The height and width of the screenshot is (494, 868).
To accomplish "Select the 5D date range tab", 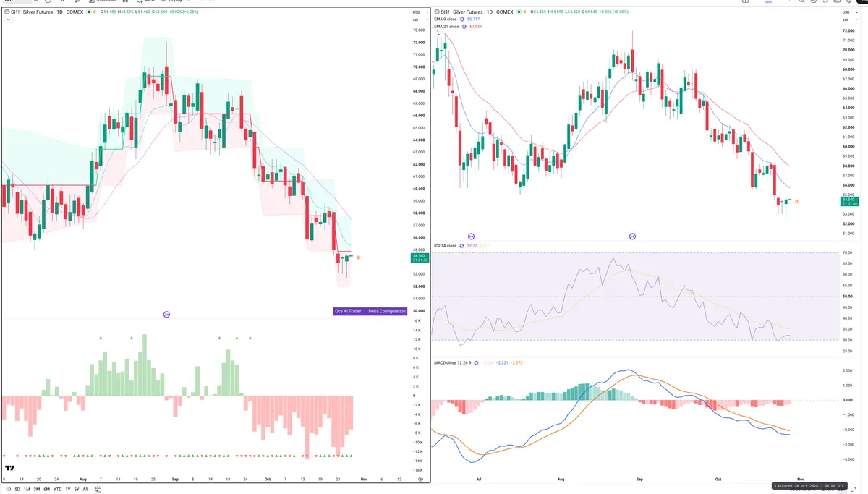I will tap(17, 490).
